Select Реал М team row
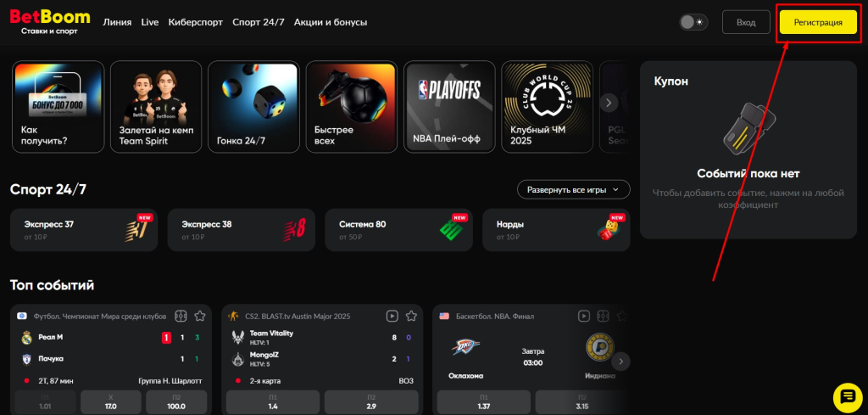 point(111,337)
